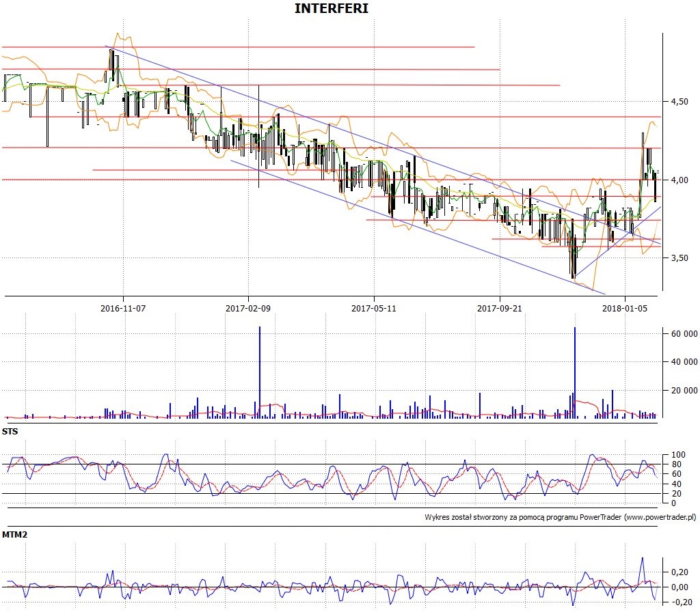Click the 3,50 price axis label
Image resolution: width=700 pixels, height=612 pixels.
[x=679, y=258]
